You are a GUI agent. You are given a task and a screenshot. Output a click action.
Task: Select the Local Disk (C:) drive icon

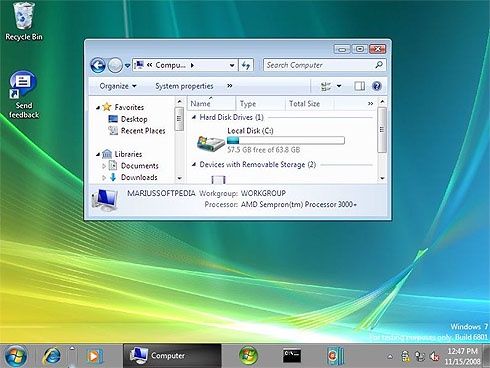210,143
